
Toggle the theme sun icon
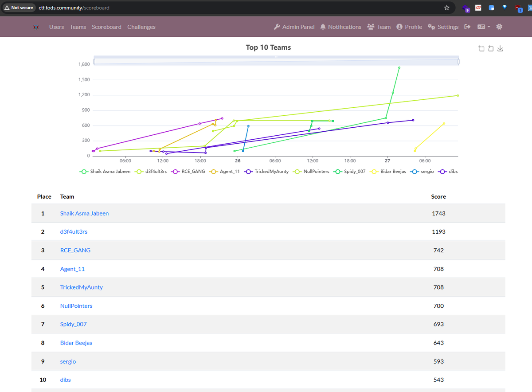pos(499,27)
